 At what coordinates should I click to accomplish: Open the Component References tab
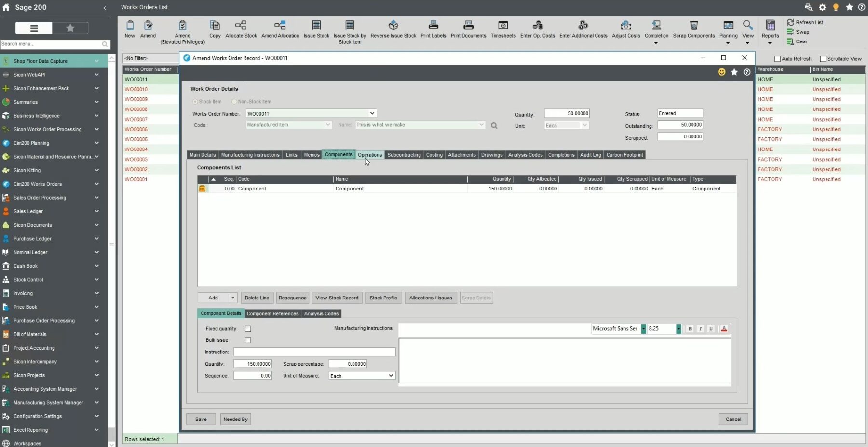click(272, 313)
